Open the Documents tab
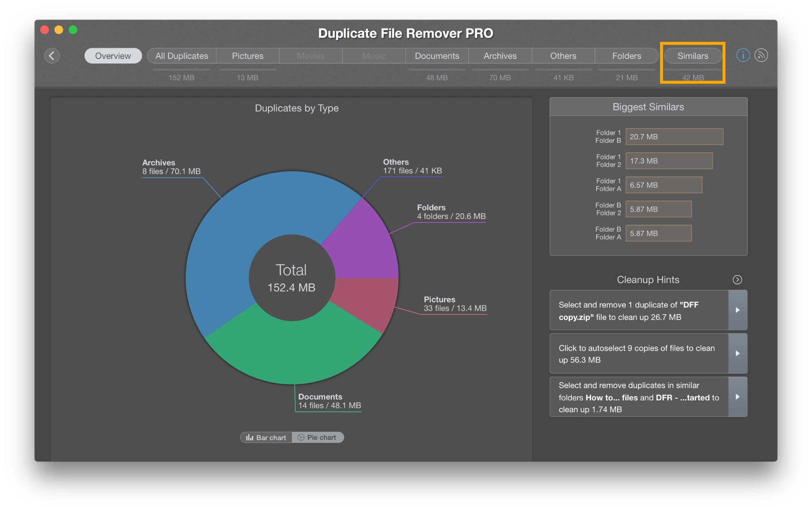The height and width of the screenshot is (511, 812). pyautogui.click(x=437, y=56)
